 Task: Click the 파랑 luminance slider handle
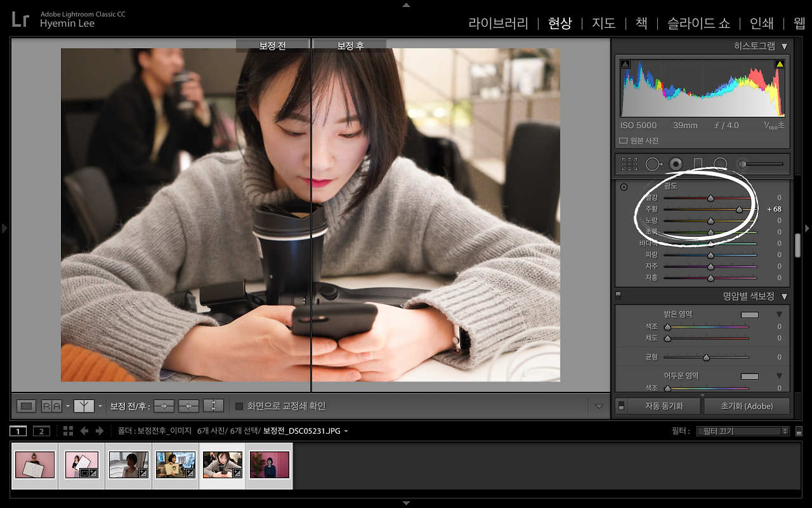tap(710, 255)
